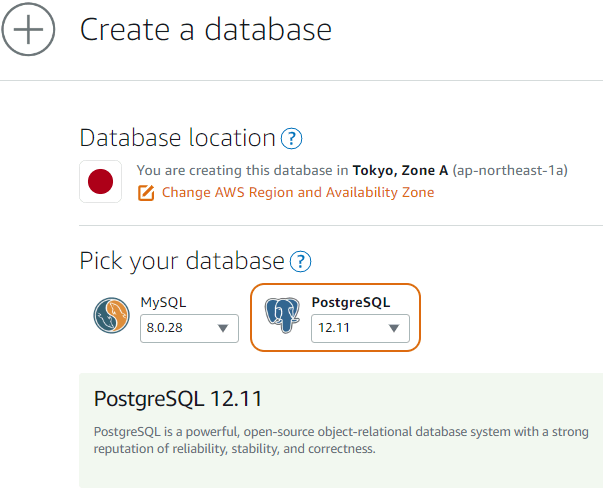Click the PostgreSQL elephant logo
Viewport: 603px width, 493px height.
(283, 316)
